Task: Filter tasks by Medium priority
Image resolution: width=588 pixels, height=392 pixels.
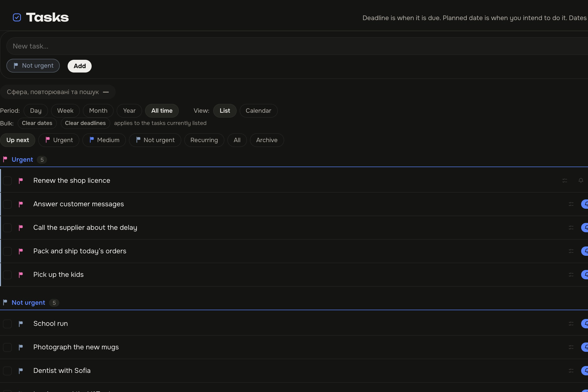Action: pyautogui.click(x=104, y=140)
